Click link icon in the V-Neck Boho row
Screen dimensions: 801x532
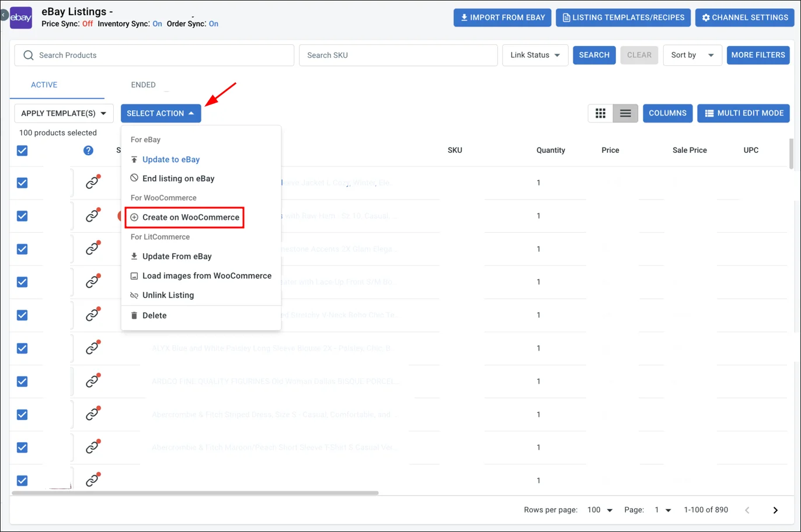[92, 315]
